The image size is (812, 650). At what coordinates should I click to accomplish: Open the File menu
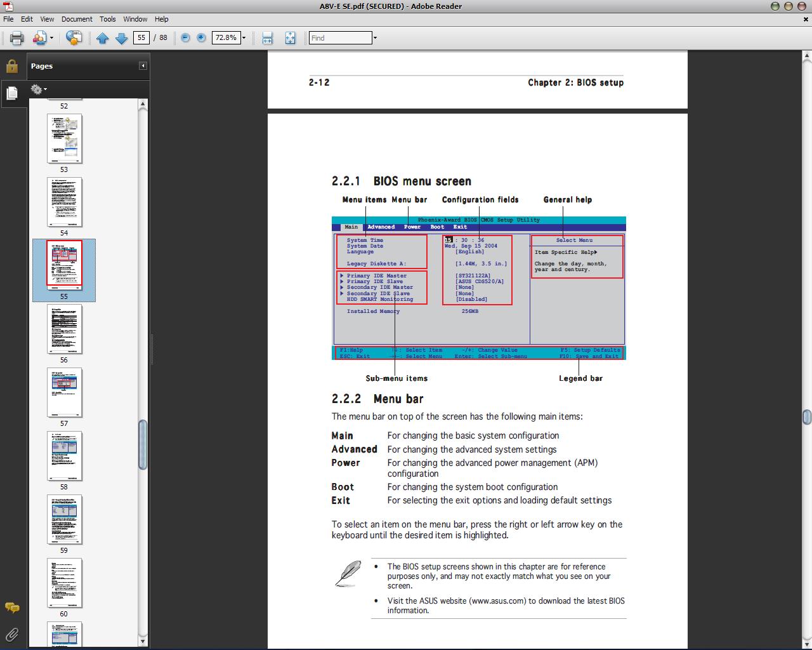click(8, 19)
